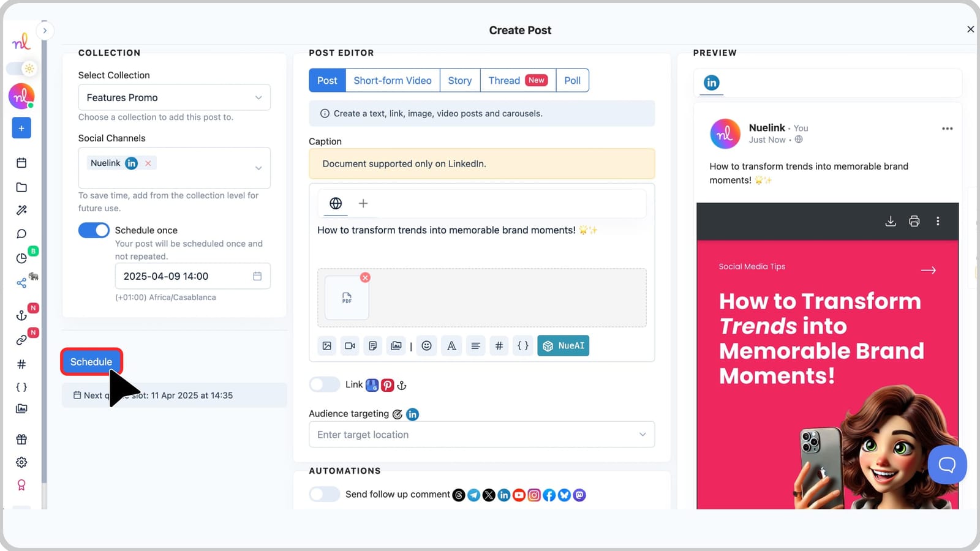The image size is (980, 551).
Task: Switch to the Story tab
Action: 460,80
